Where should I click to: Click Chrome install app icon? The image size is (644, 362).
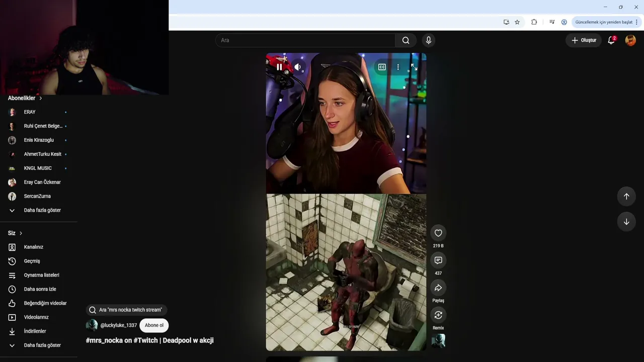[x=506, y=22]
